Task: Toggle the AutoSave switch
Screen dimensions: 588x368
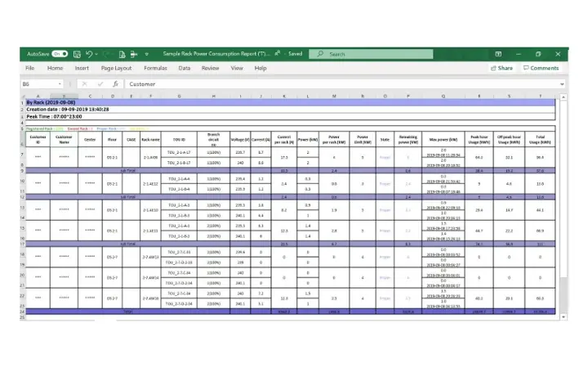Action: coord(60,54)
